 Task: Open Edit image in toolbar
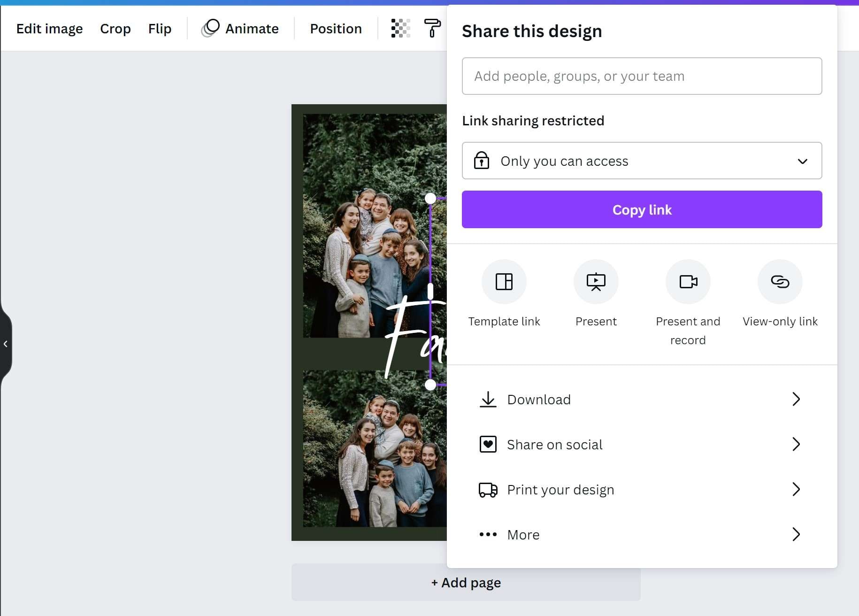49,29
